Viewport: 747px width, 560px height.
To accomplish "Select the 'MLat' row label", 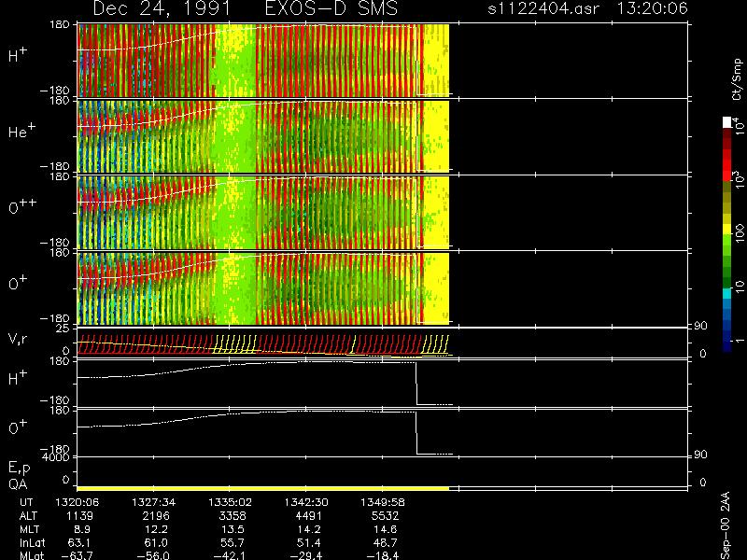I will point(32,555).
